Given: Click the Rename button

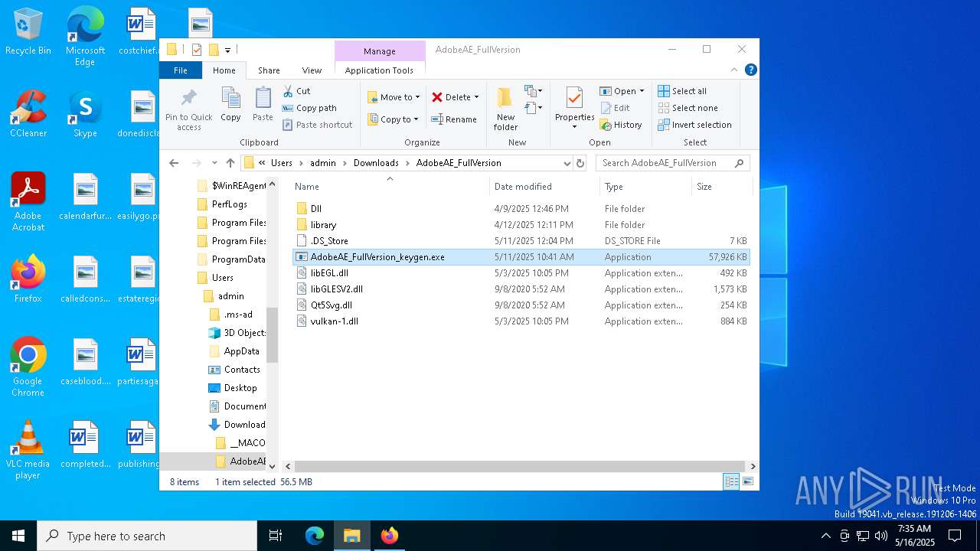Looking at the screenshot, I should pyautogui.click(x=454, y=119).
